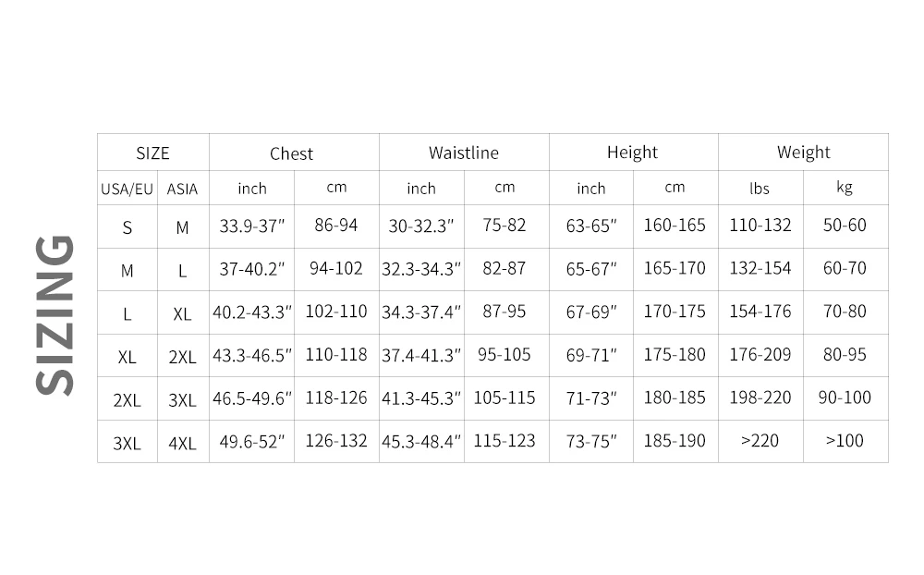
Task: Click the >220 lbs weight cell
Action: click(x=760, y=441)
